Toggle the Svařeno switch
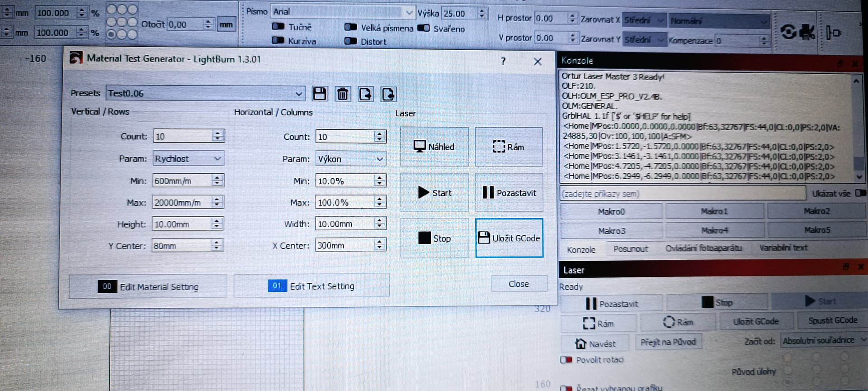Image resolution: width=868 pixels, height=391 pixels. coord(424,28)
